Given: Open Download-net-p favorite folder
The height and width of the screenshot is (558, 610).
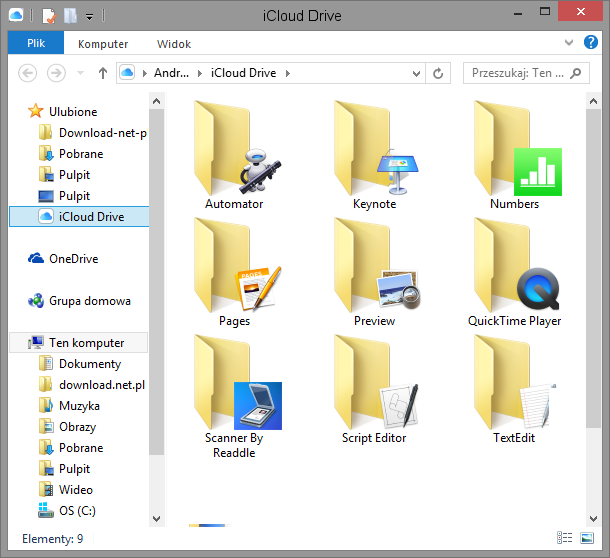Looking at the screenshot, I should point(93,133).
